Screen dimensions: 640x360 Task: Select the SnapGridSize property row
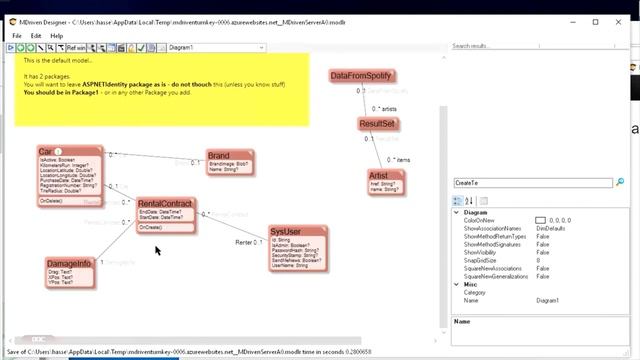(540, 260)
